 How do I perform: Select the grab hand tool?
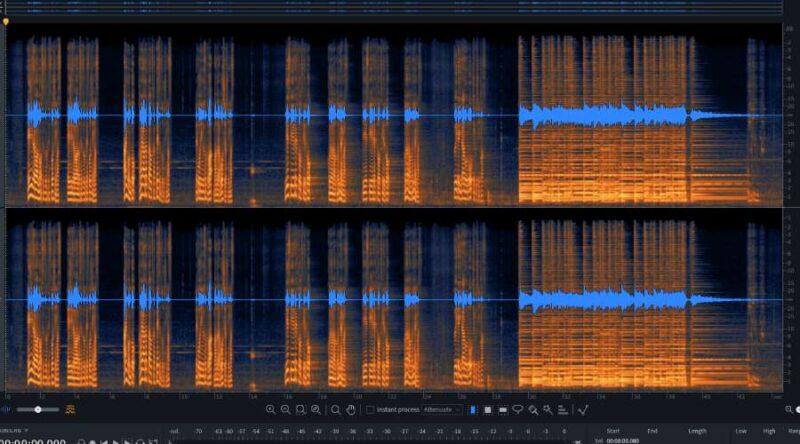351,410
